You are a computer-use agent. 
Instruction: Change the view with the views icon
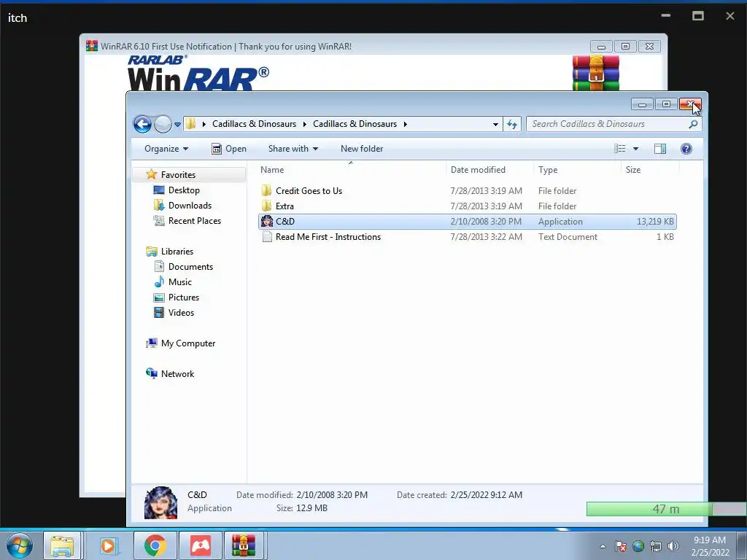pyautogui.click(x=620, y=149)
